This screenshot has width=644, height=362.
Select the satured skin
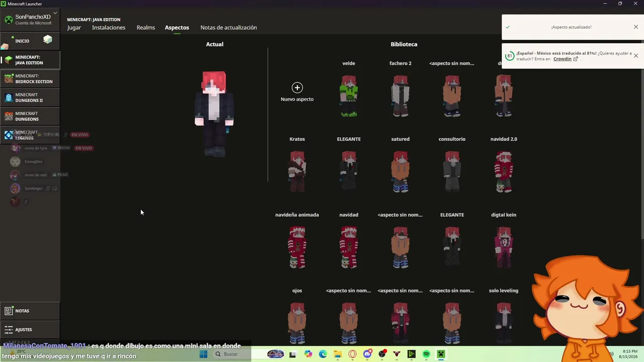pyautogui.click(x=400, y=171)
